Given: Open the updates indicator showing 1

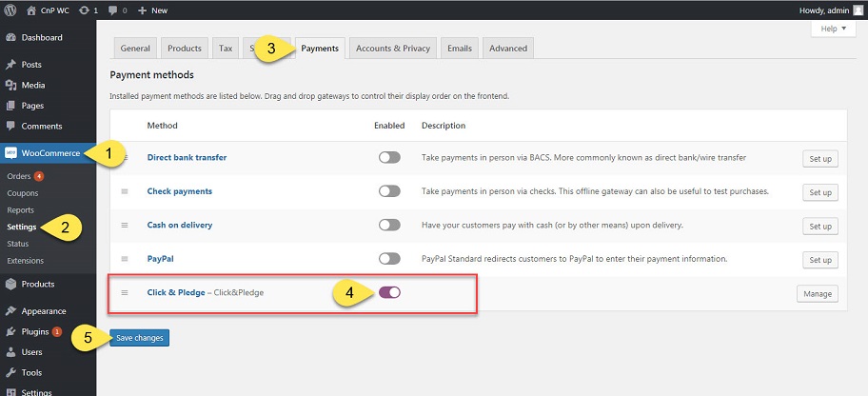Looking at the screenshot, I should [x=89, y=10].
